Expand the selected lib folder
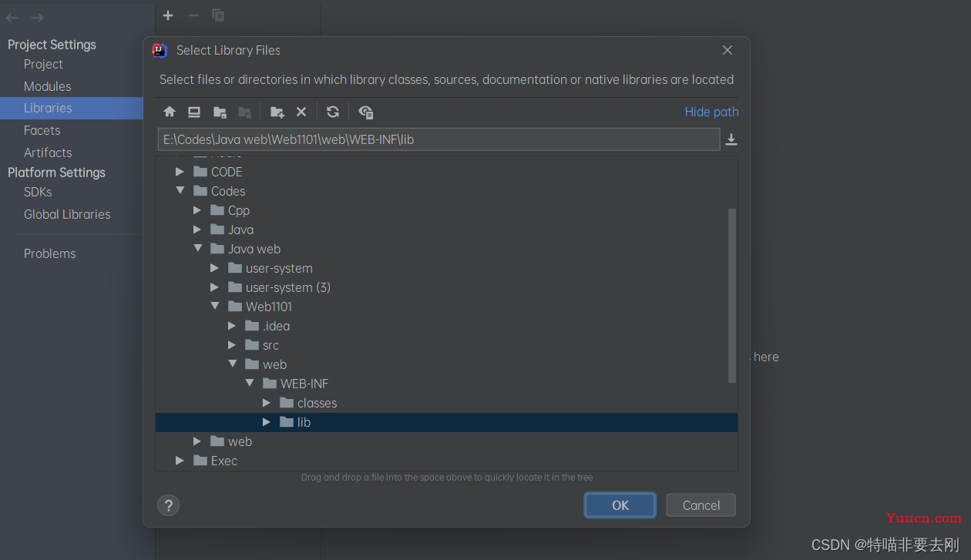971x560 pixels. click(x=267, y=422)
